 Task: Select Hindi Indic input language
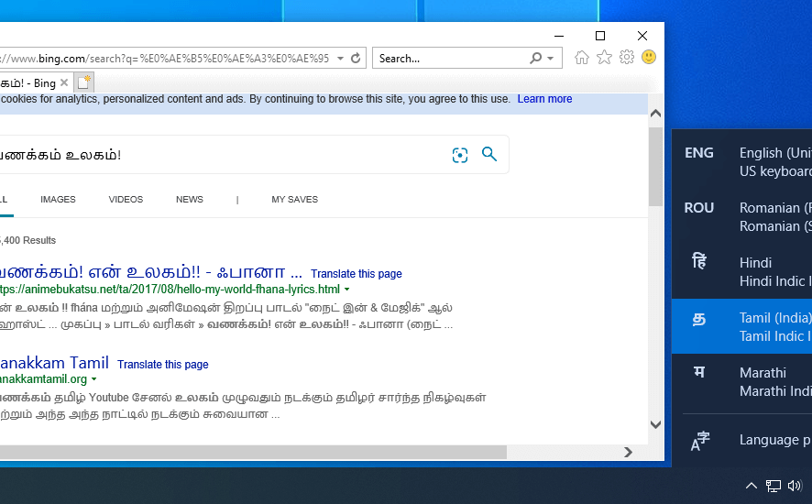741,271
